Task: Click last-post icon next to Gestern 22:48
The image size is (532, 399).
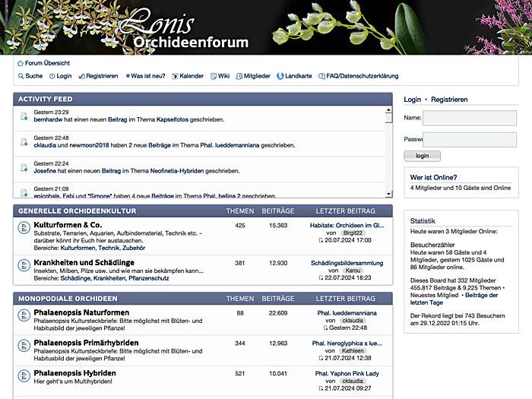Action: (325, 328)
